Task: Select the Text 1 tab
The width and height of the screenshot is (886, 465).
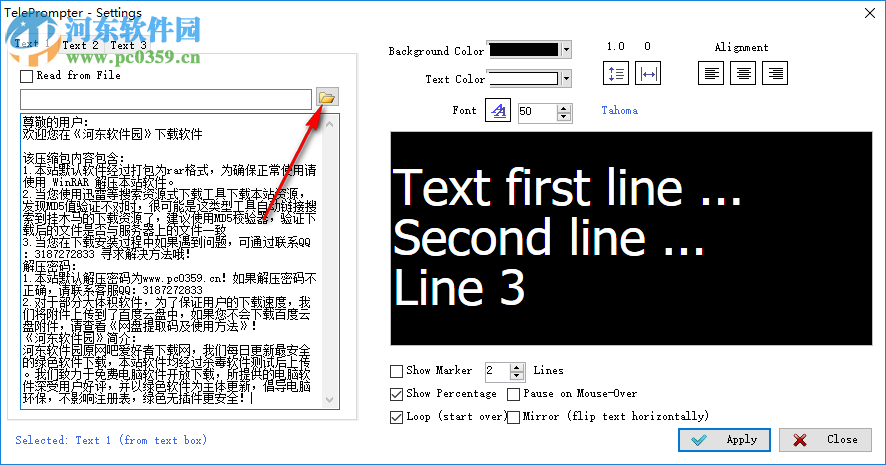Action: (x=32, y=44)
